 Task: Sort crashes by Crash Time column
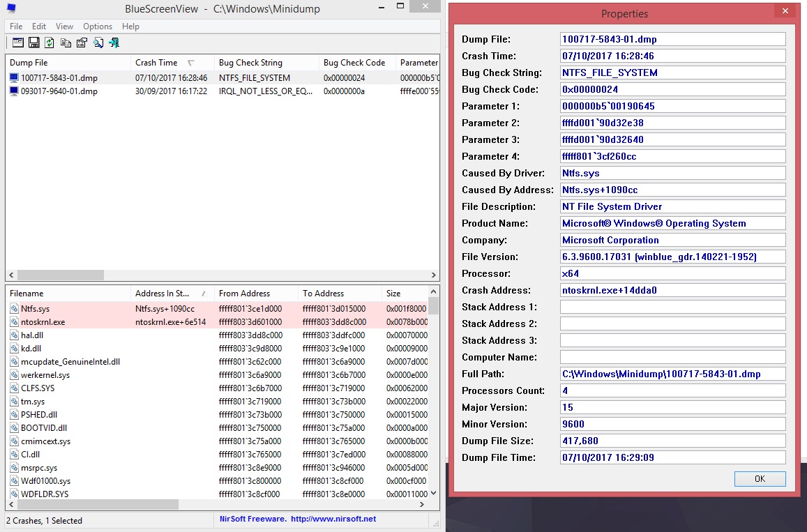pos(172,63)
